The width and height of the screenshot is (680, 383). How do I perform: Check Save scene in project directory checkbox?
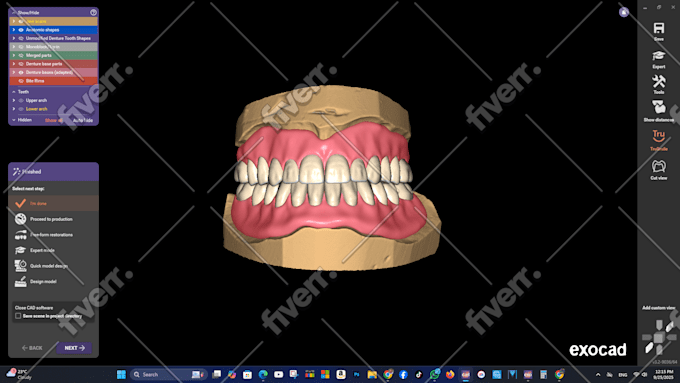pyautogui.click(x=18, y=316)
